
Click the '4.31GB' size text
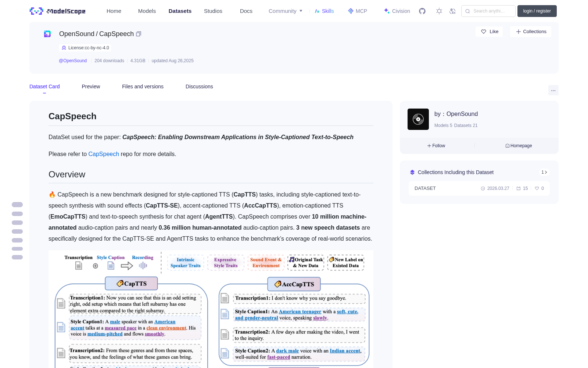[x=138, y=61]
